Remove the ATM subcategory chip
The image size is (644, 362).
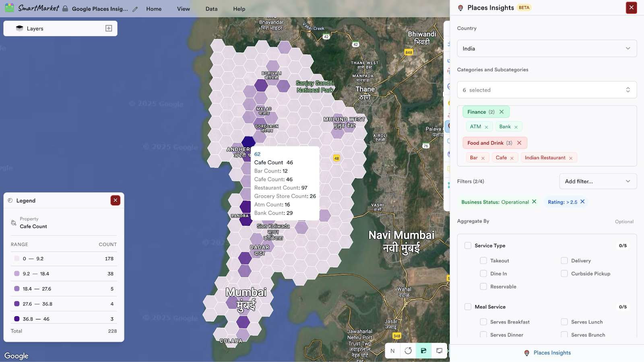point(486,127)
